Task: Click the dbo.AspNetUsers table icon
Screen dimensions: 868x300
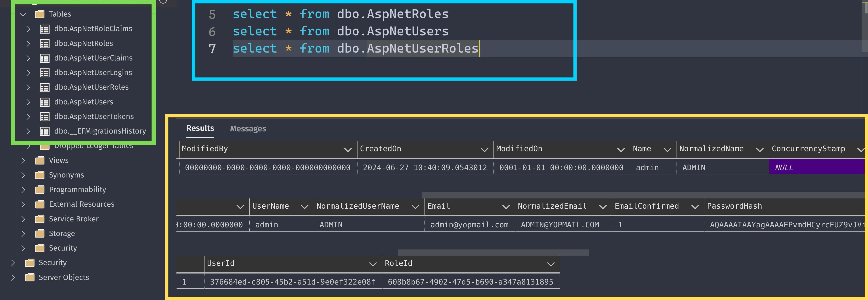Action: [x=44, y=102]
